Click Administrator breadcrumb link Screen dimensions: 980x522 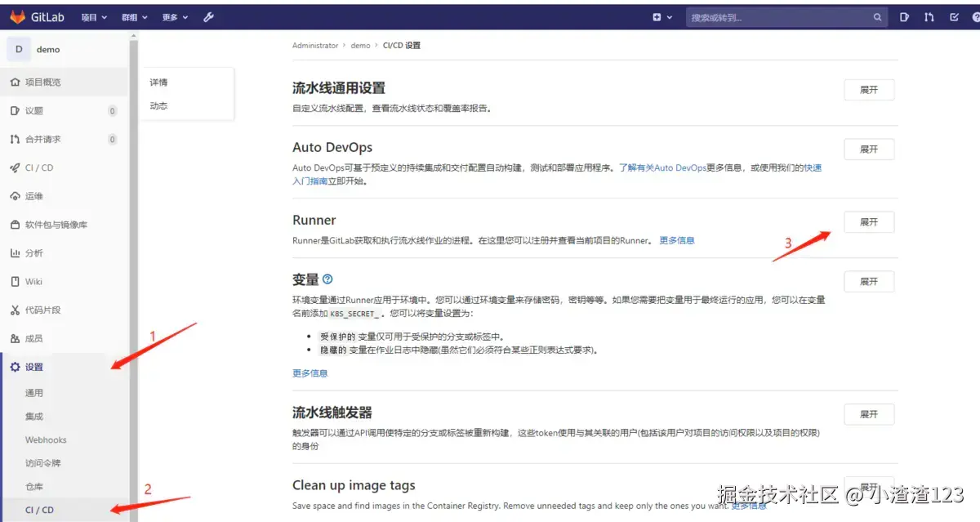(315, 46)
